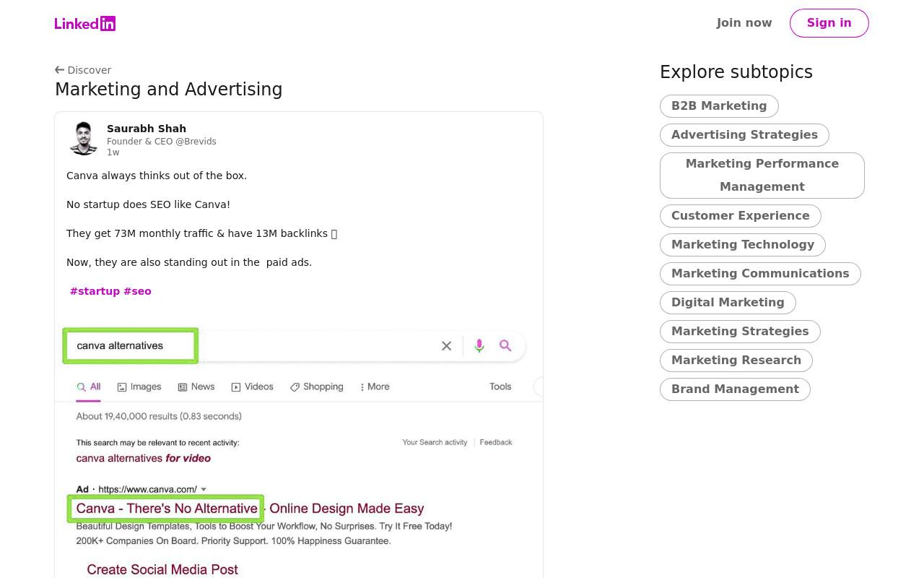Open Marketing Communications subtopic
This screenshot has height=578, width=924.
760,274
